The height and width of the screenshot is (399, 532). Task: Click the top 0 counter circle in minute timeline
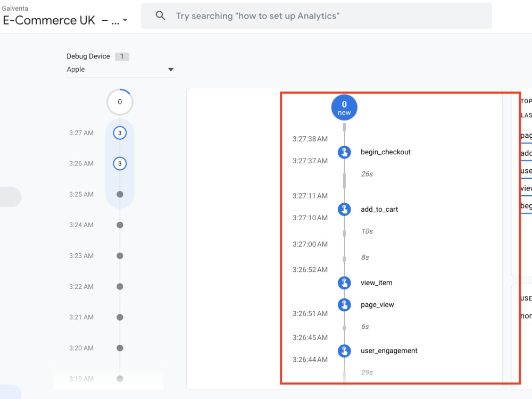tap(120, 102)
